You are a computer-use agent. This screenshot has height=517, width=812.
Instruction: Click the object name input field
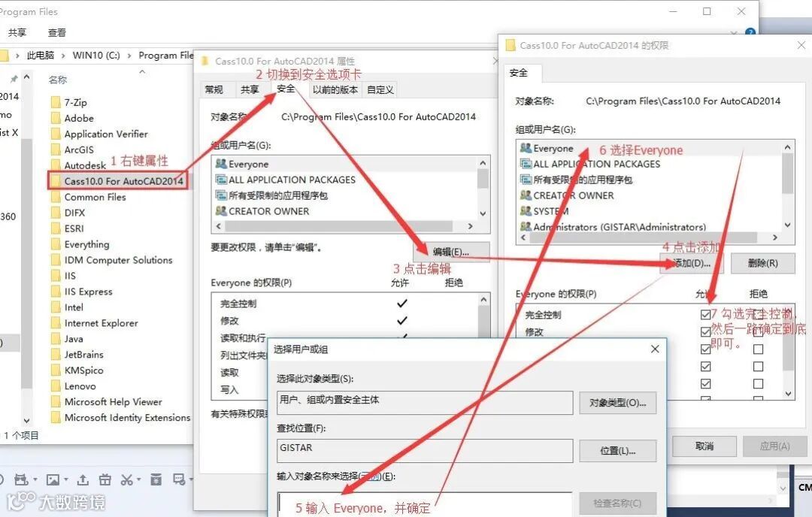(425, 504)
